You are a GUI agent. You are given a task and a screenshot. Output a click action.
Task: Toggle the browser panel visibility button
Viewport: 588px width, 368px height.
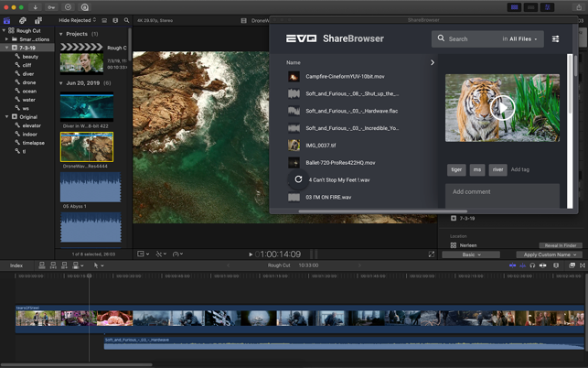tap(515, 6)
